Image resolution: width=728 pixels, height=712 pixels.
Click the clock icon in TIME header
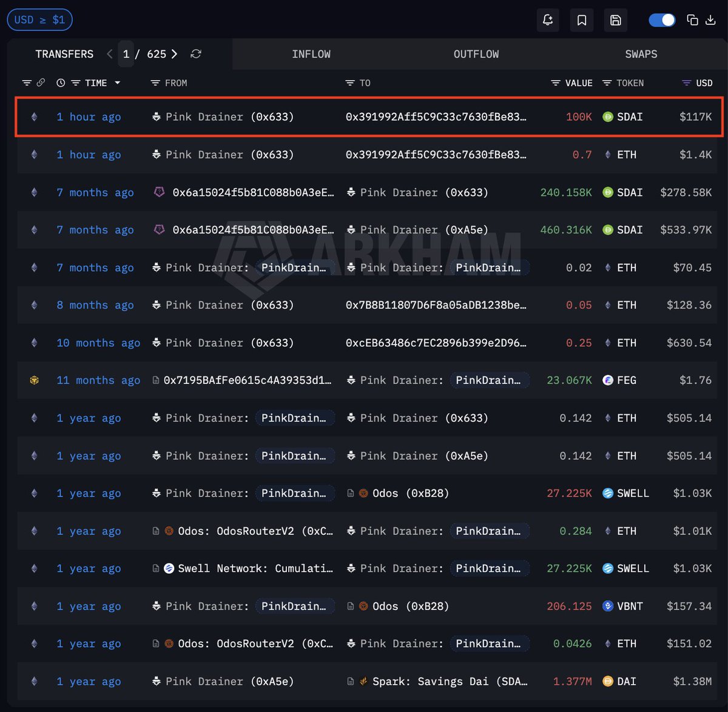pyautogui.click(x=61, y=83)
